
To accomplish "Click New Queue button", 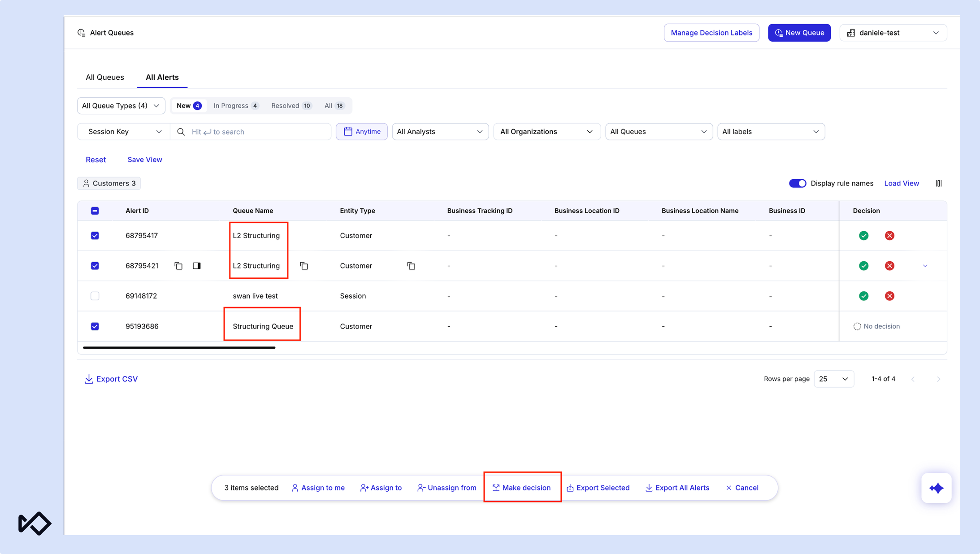I will click(799, 33).
